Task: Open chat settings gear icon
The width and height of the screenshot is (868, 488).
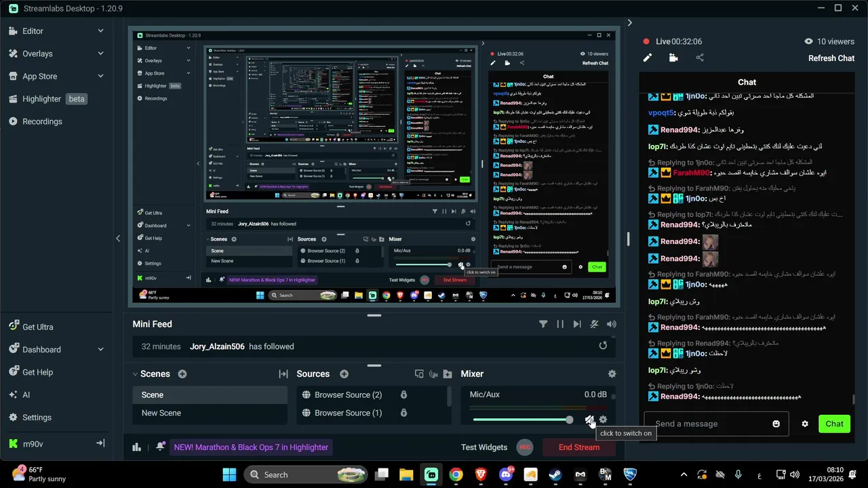Action: 805,424
